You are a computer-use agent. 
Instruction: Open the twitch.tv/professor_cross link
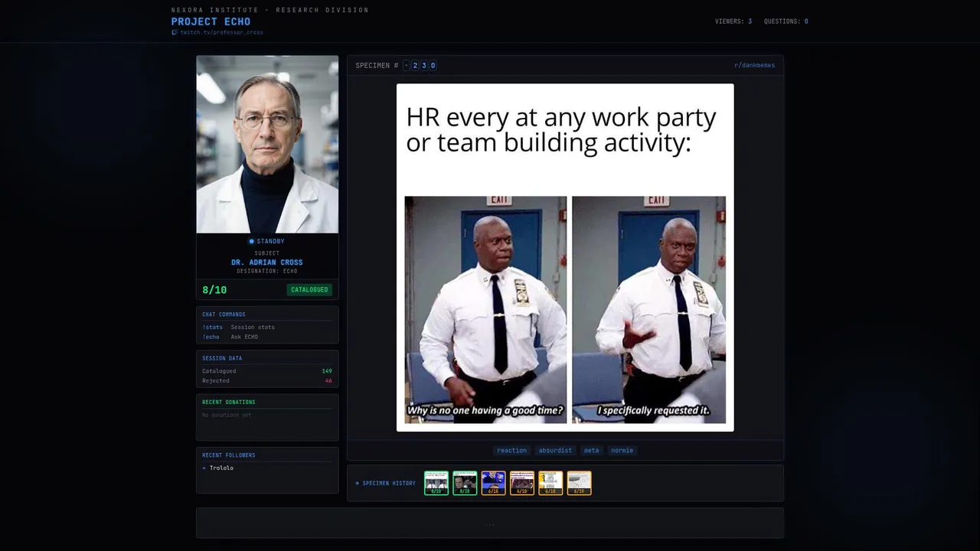[221, 32]
